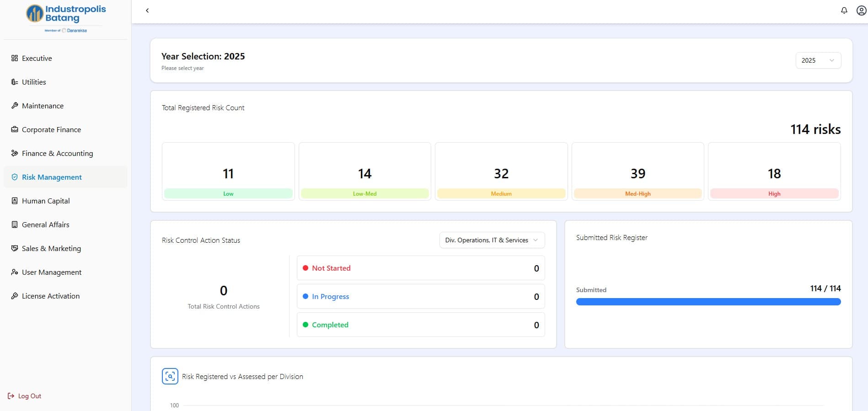Click the Industropolis Batang logo
This screenshot has width=868, height=411.
(66, 18)
